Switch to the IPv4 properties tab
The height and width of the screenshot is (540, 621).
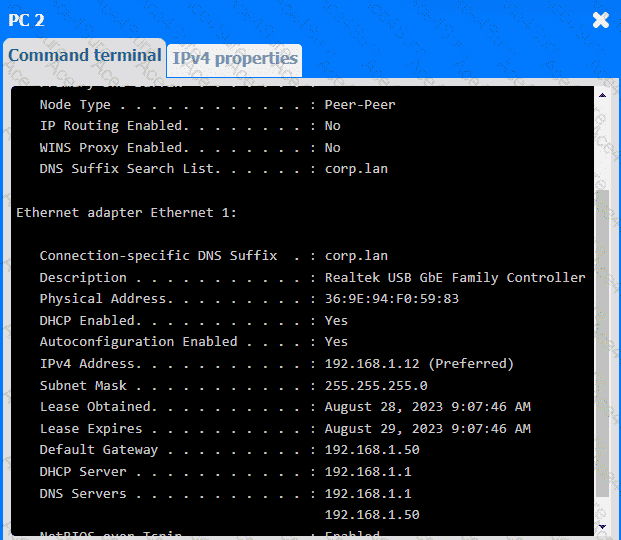coord(235,59)
